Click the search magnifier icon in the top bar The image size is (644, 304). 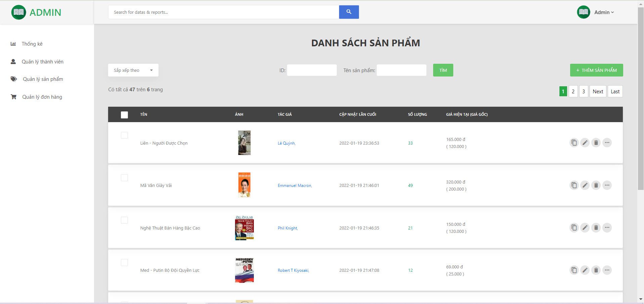[349, 12]
